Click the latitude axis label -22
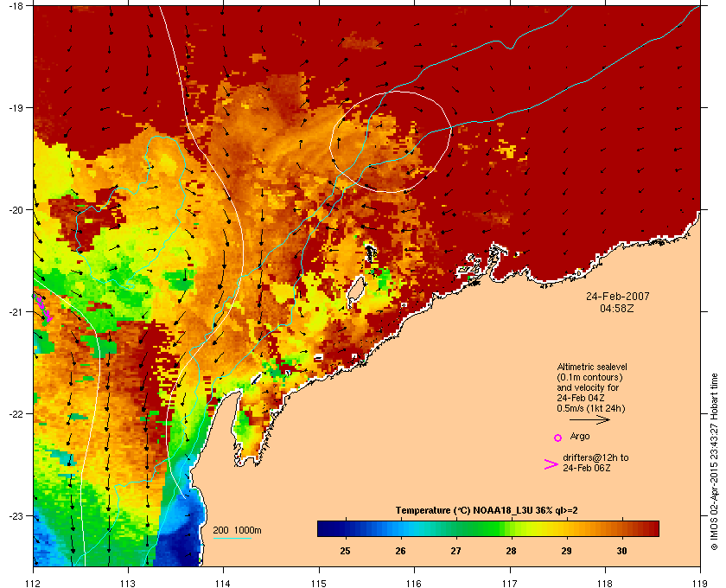726x588 pixels. 16,413
